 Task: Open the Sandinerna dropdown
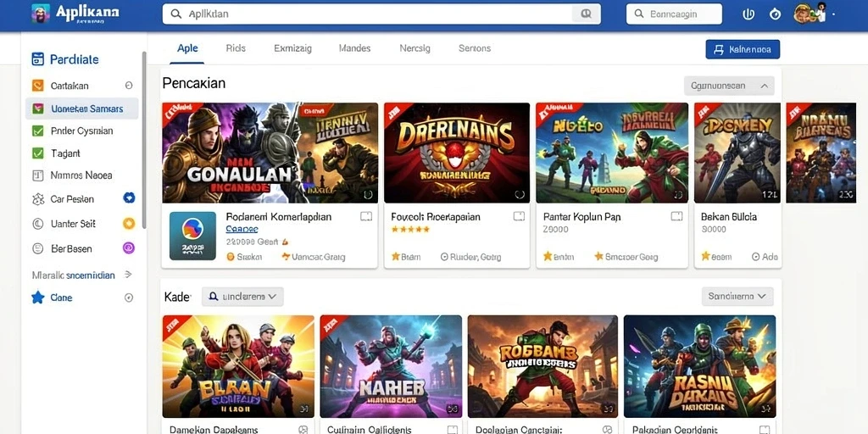pos(737,296)
